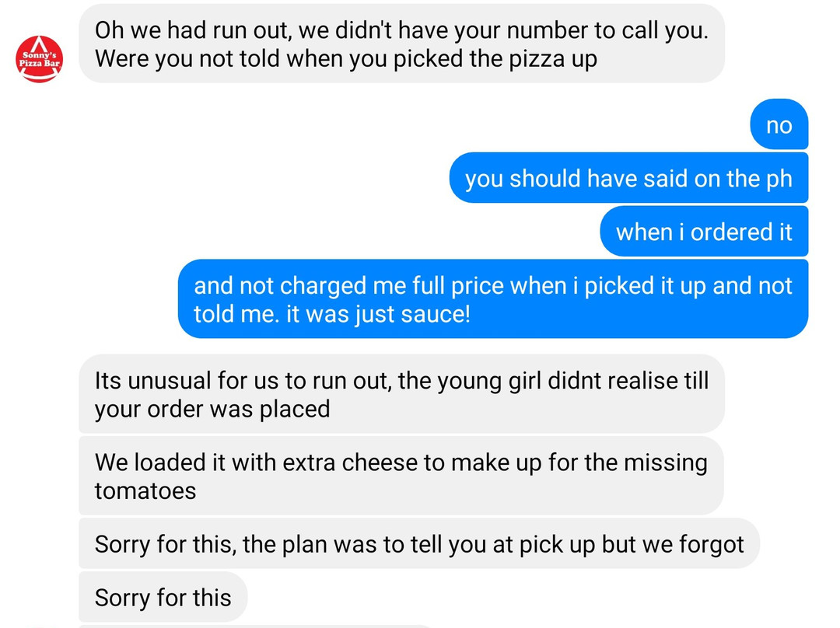Tap the short "Sorry for this" bubble
Image resolution: width=840 pixels, height=628 pixels.
tap(163, 598)
